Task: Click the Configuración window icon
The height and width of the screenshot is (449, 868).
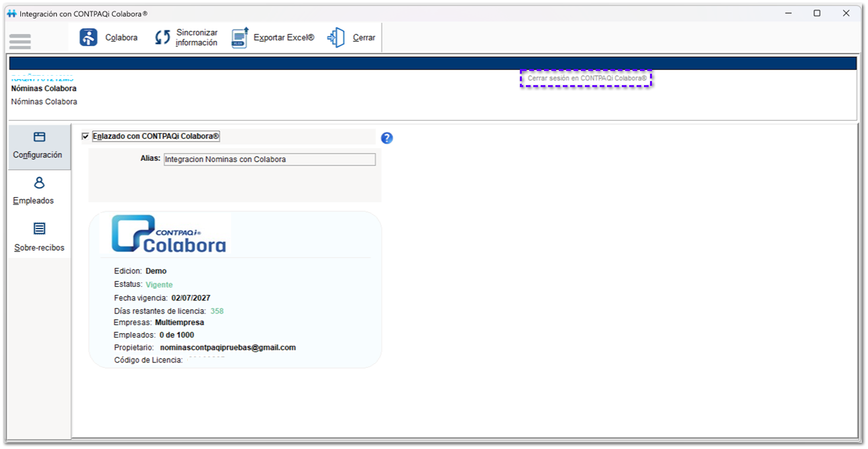Action: click(40, 137)
